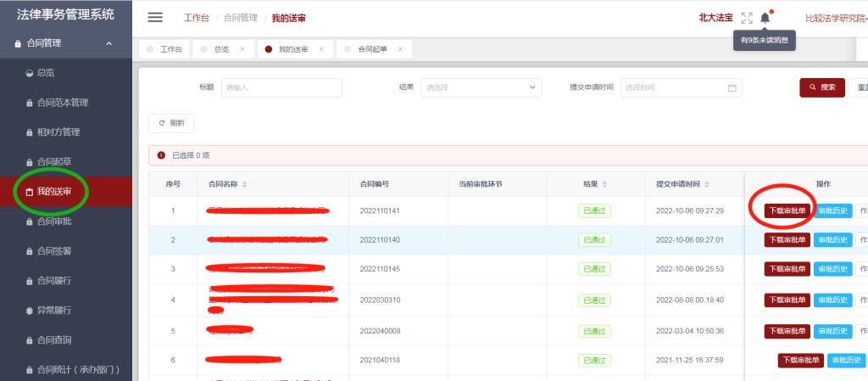Close the 总览 tab
This screenshot has height=381, width=868.
coord(242,49)
